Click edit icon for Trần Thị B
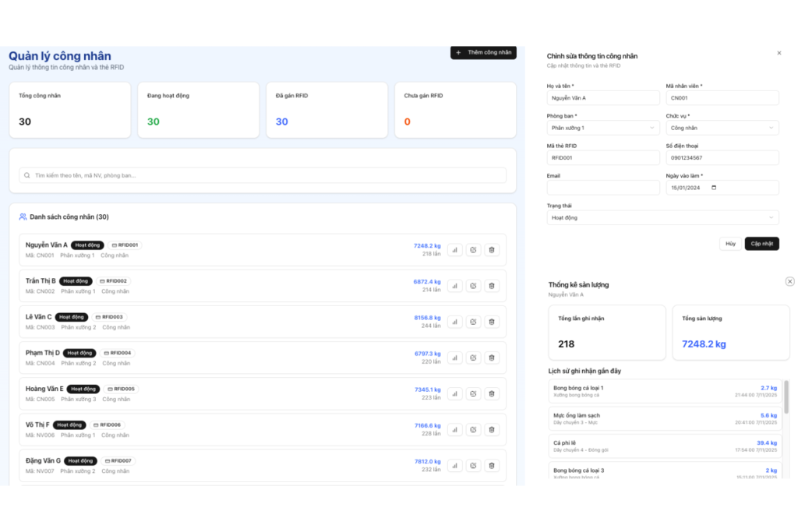Image resolution: width=798 pixels, height=532 pixels. (473, 286)
